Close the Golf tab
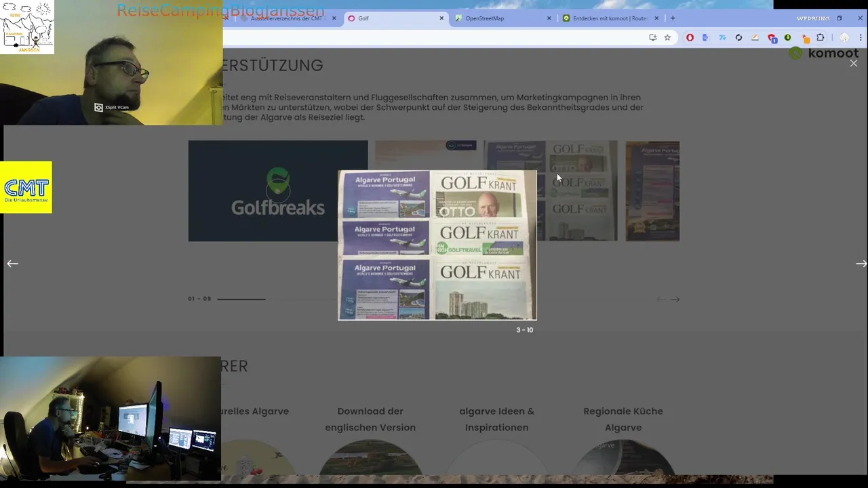The height and width of the screenshot is (488, 868). pyautogui.click(x=441, y=18)
